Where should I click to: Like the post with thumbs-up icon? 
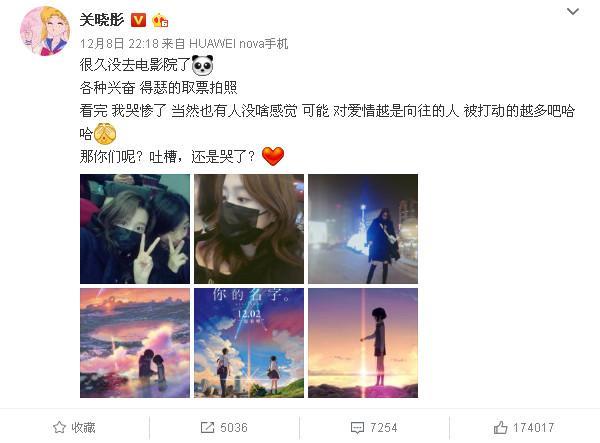tap(501, 427)
